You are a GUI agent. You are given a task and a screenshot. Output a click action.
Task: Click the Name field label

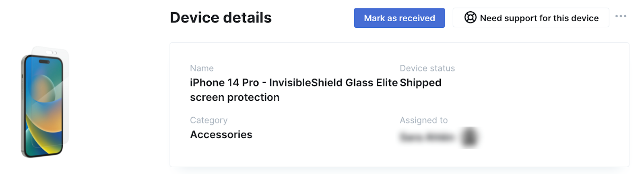coord(202,68)
